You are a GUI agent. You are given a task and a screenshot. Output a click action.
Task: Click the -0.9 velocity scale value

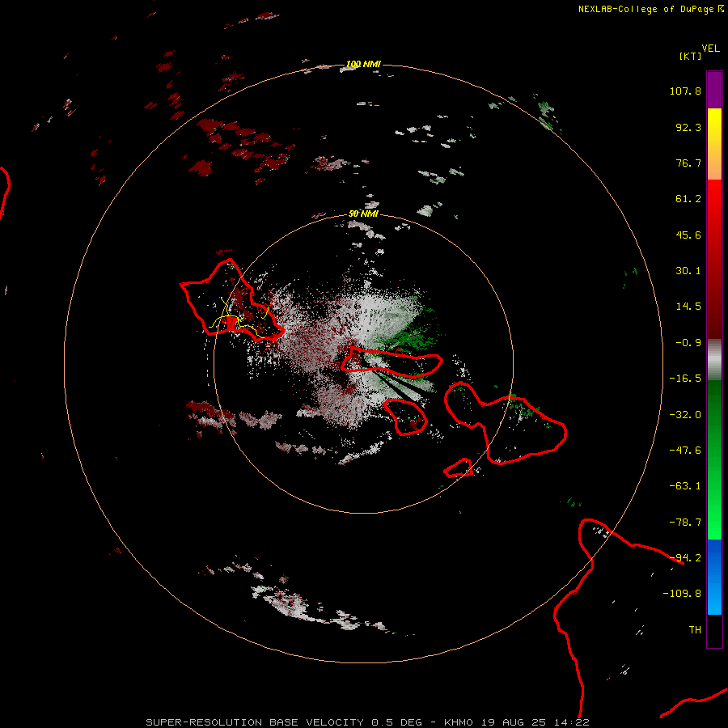coord(688,343)
